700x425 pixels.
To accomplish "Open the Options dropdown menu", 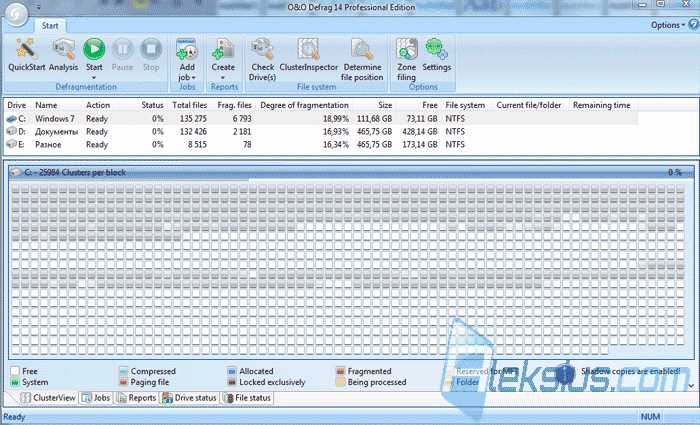I will [667, 25].
